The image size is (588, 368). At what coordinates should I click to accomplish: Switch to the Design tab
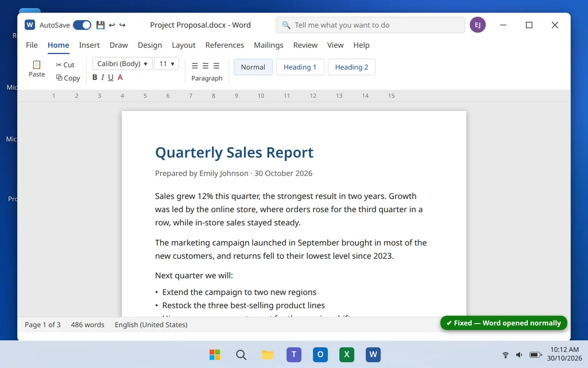point(150,45)
